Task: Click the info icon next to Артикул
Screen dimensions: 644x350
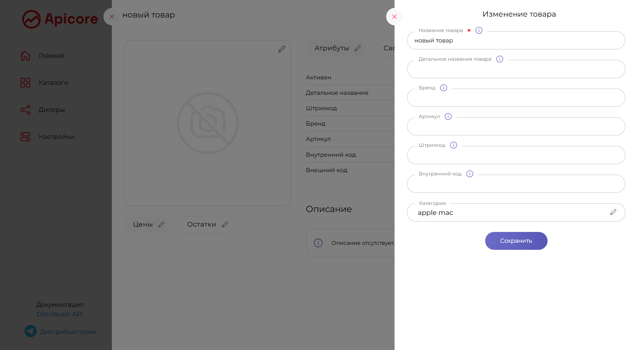Action: pos(448,116)
